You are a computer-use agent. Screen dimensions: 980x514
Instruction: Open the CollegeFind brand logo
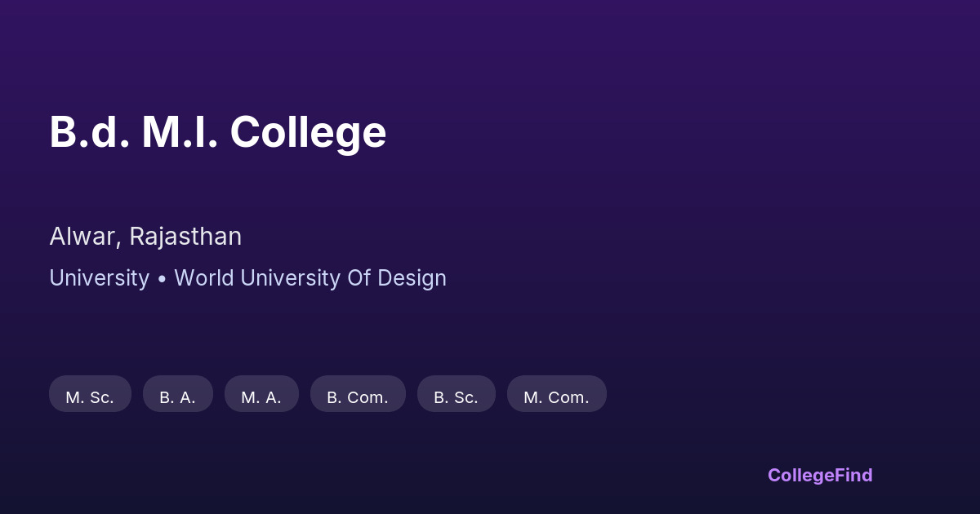(819, 475)
